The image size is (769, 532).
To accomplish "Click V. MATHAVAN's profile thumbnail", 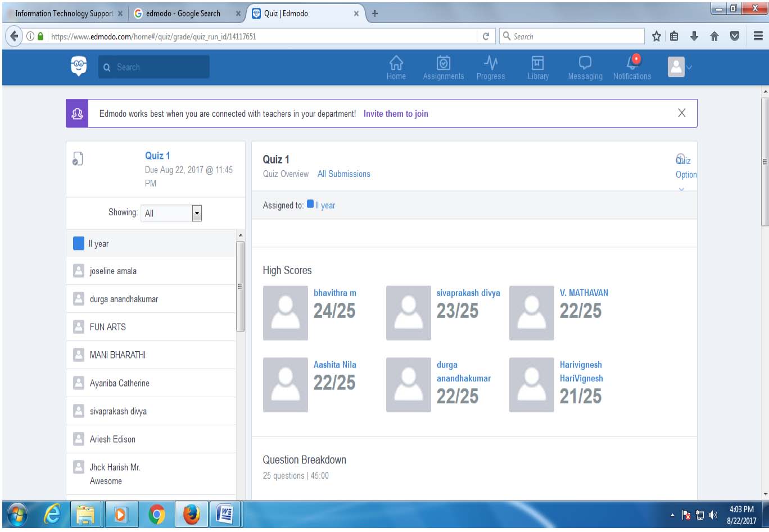I will (532, 313).
